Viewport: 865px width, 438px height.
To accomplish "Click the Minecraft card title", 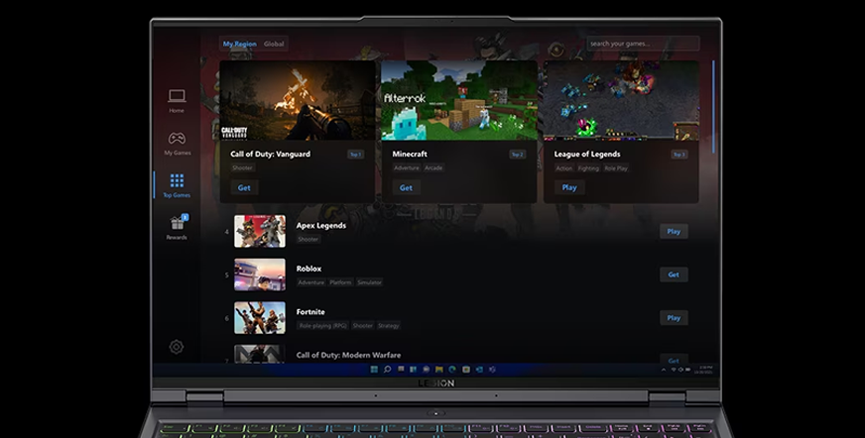I will 410,154.
